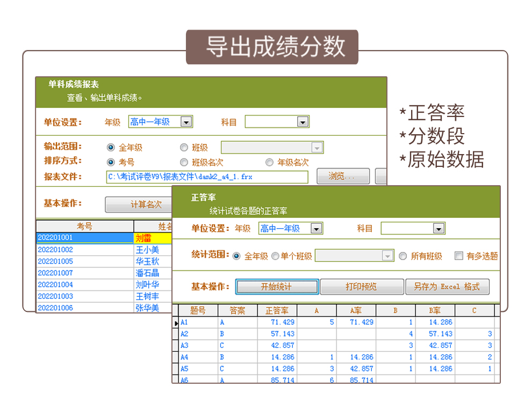Enable the 有多选题 checkbox
Viewport: 532px width, 416px height.
tap(459, 256)
